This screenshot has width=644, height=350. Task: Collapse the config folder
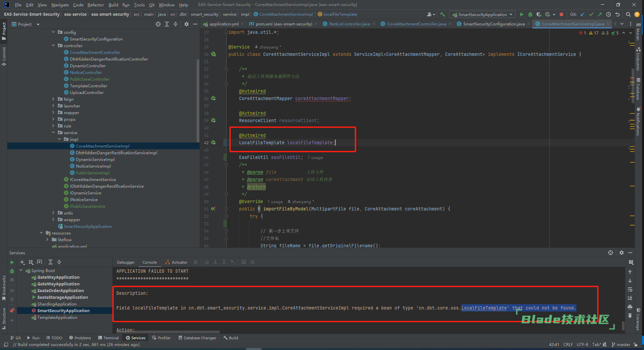(x=53, y=32)
